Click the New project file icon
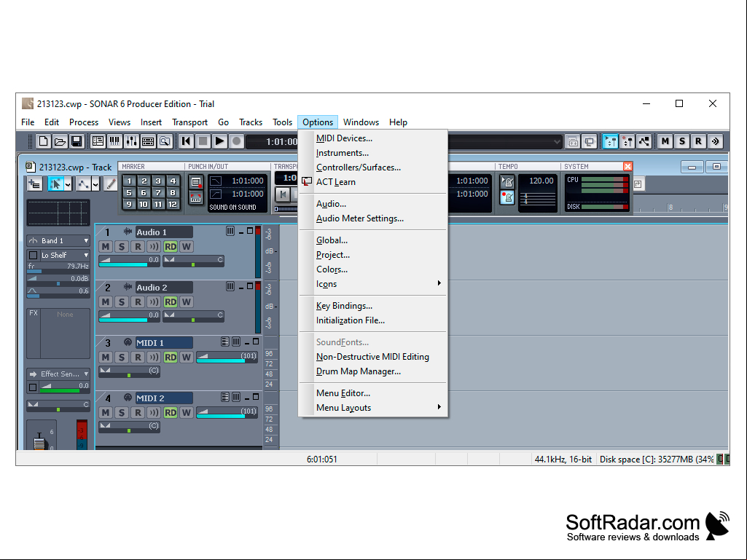 pyautogui.click(x=43, y=141)
